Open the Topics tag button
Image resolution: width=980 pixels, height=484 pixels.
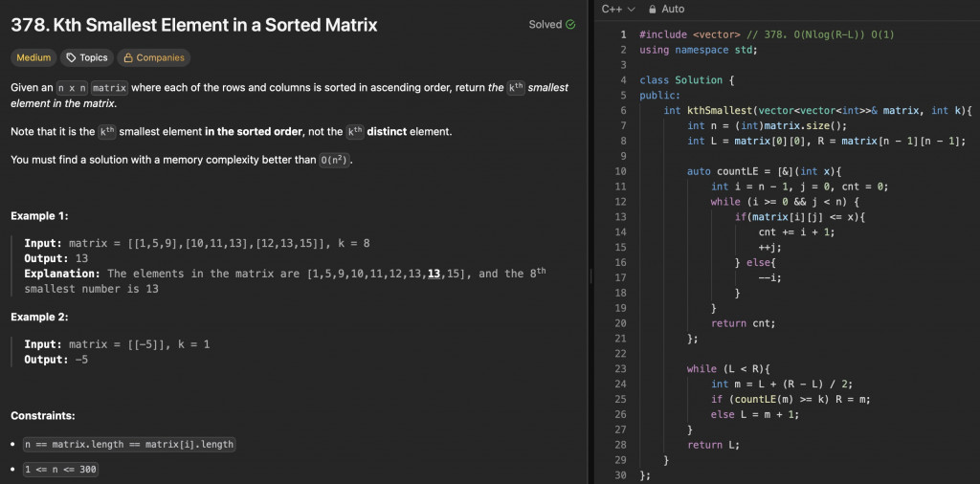(x=86, y=58)
